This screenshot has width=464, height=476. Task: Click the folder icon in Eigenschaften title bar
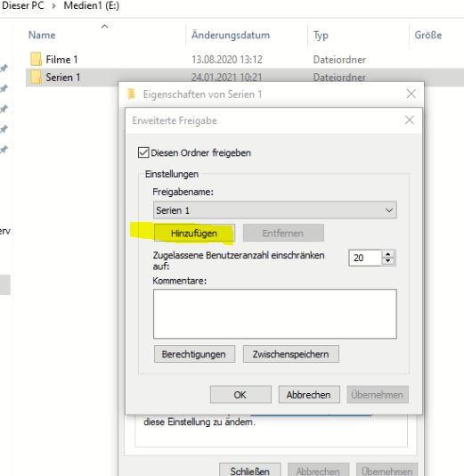131,94
